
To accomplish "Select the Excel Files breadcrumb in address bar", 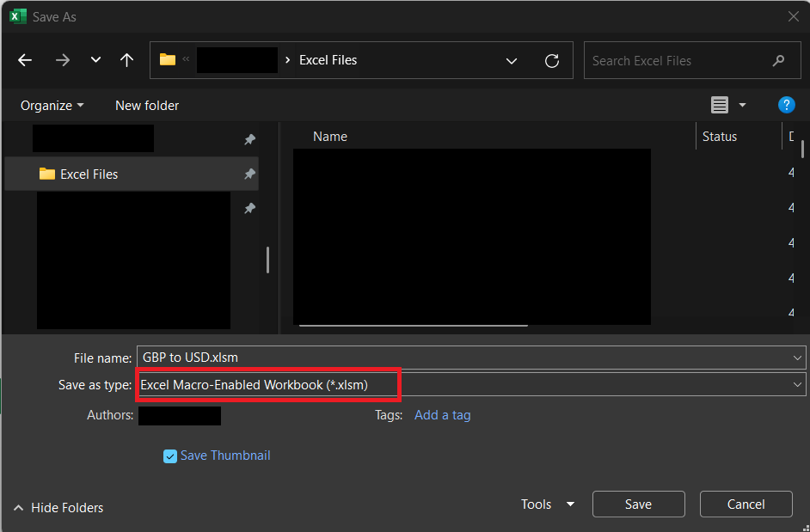I will [328, 60].
